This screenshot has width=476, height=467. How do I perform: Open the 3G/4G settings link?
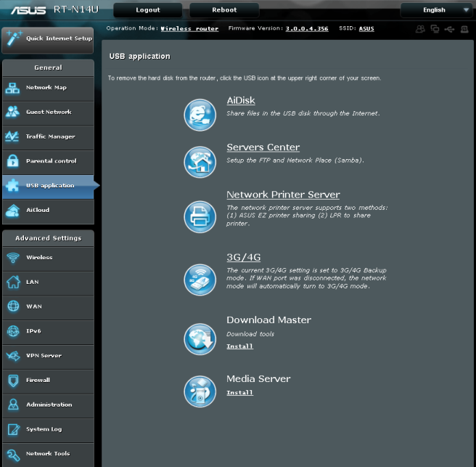pyautogui.click(x=244, y=257)
